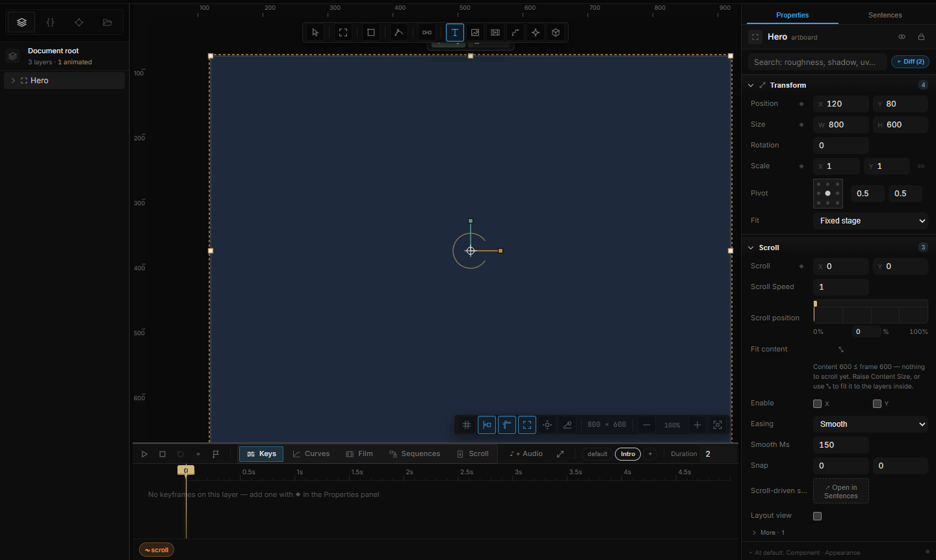Select the artboard frame tool in top toolbar
Screen dimensions: 936x560
[343, 32]
